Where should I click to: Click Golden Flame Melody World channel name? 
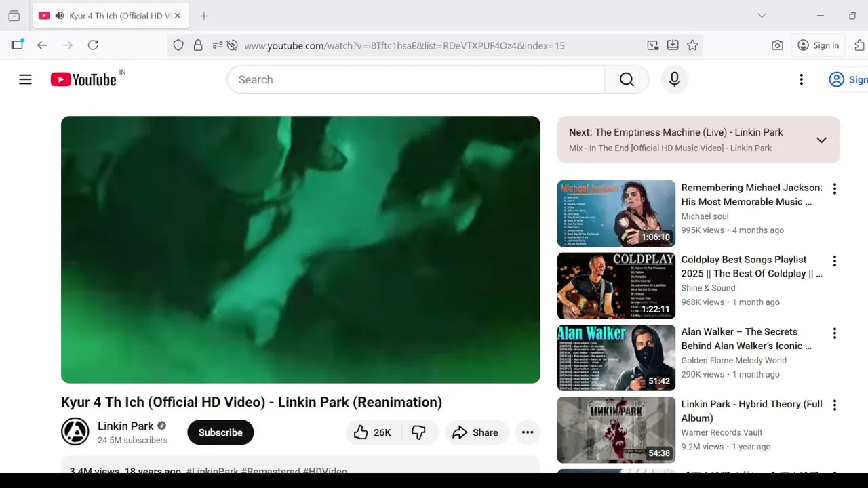click(734, 361)
